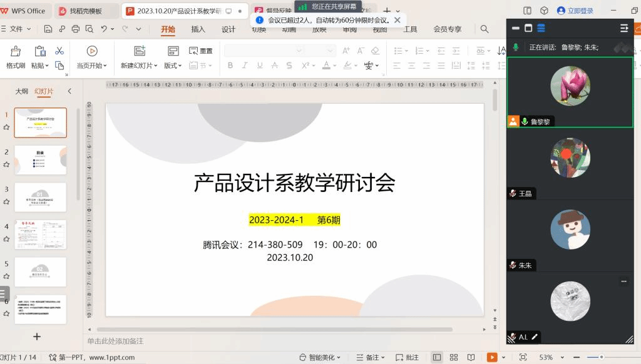641x364 pixels.
Task: Open the Layout (版式) dropdown
Action: (x=173, y=66)
